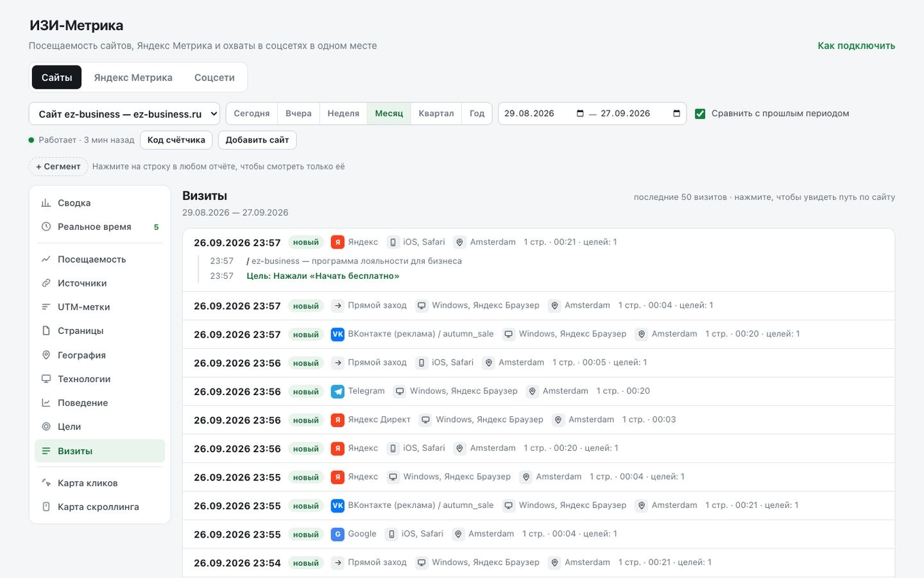The height and width of the screenshot is (578, 924).
Task: Open the Telegram visit row at 23:56
Action: click(538, 391)
